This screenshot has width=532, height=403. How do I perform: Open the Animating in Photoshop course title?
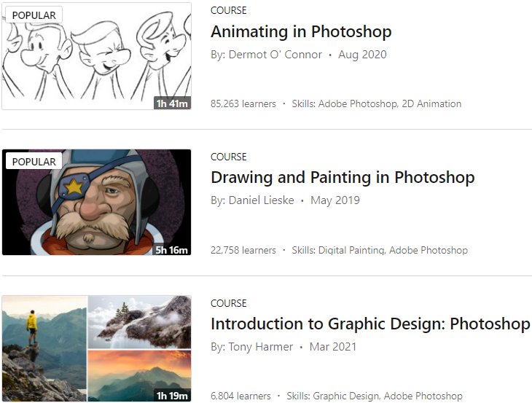(x=301, y=32)
